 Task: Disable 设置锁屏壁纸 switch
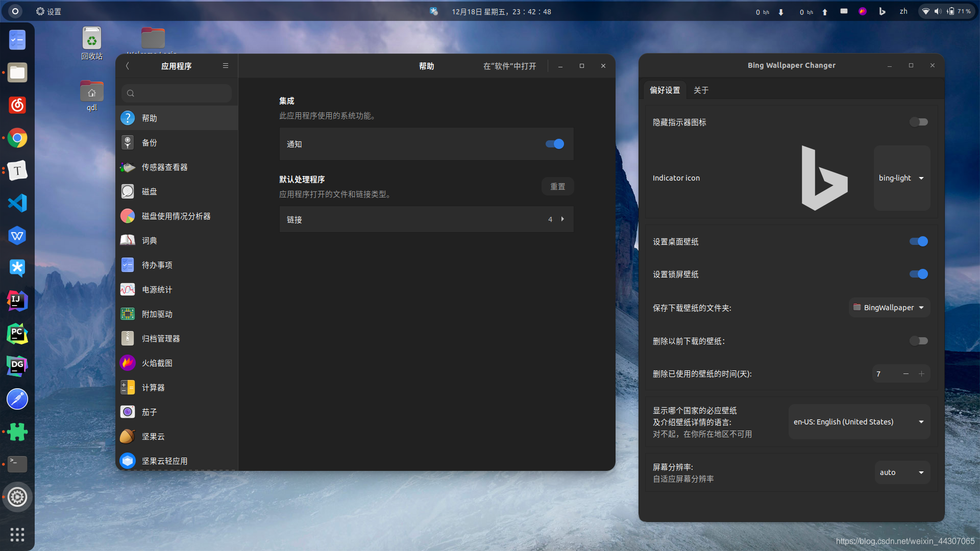919,274
